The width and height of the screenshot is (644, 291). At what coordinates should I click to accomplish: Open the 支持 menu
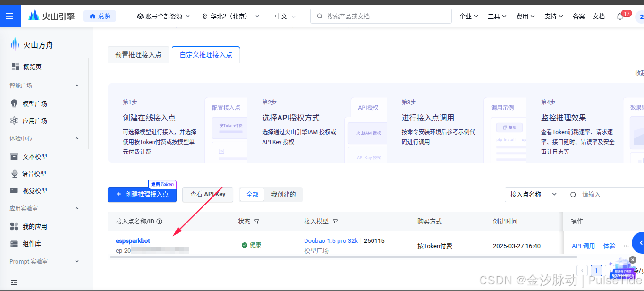553,16
